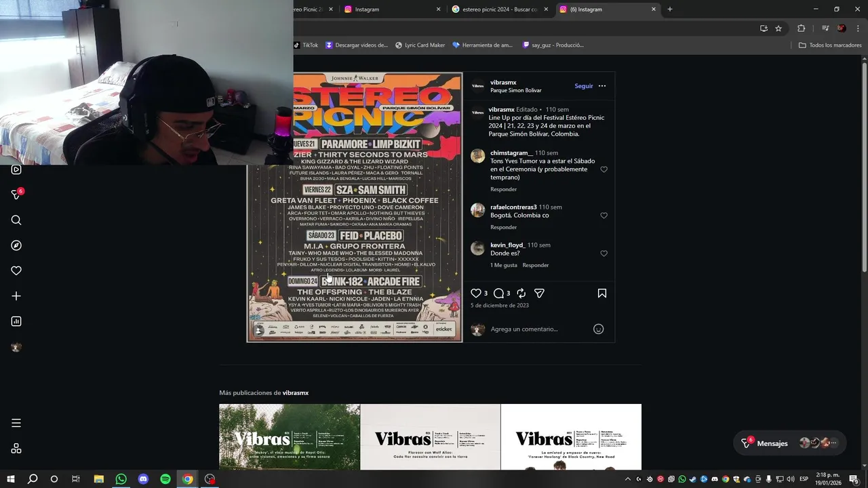The width and height of the screenshot is (868, 488).
Task: Open the green forest Vibras post thumbnail
Action: pos(290,437)
